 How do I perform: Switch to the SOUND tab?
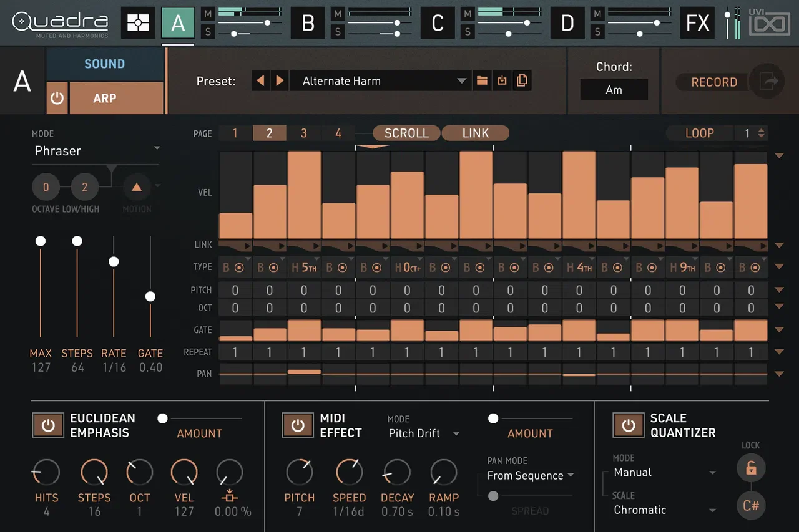pos(105,64)
